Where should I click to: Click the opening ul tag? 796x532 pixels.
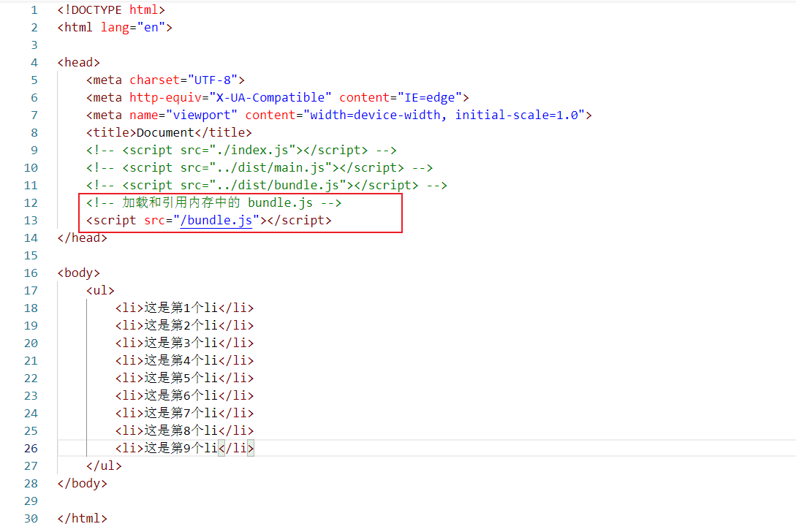click(x=101, y=290)
